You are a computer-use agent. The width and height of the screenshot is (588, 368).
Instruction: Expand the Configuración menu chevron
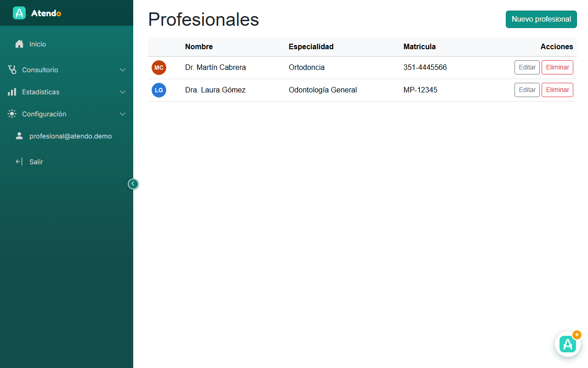point(123,114)
